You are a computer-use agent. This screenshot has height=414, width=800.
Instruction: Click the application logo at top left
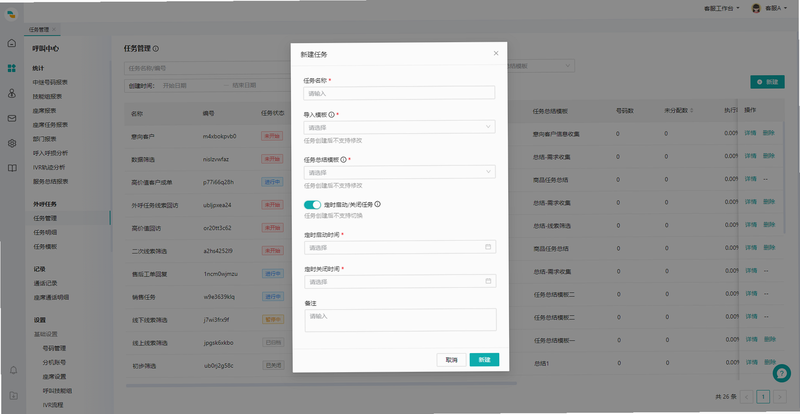point(11,13)
